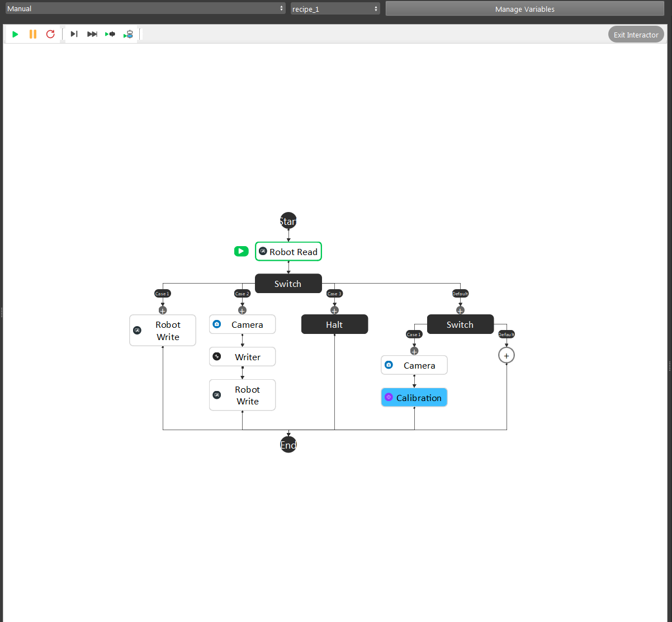Click the Case 3 branch label
Image resolution: width=672 pixels, height=622 pixels.
[334, 294]
